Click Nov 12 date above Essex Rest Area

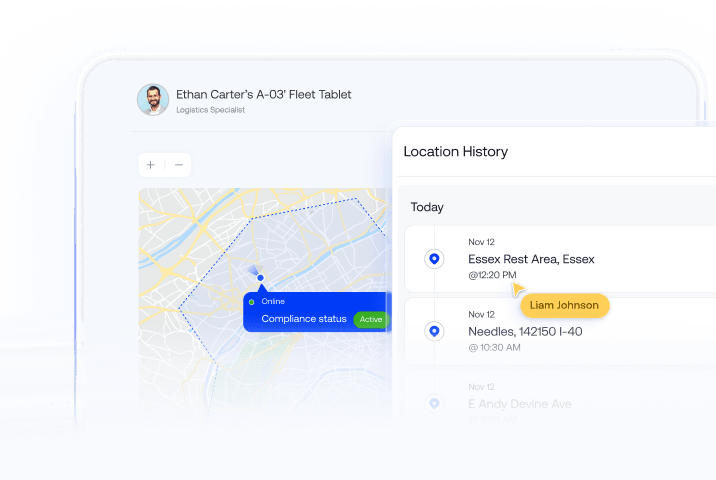(481, 242)
